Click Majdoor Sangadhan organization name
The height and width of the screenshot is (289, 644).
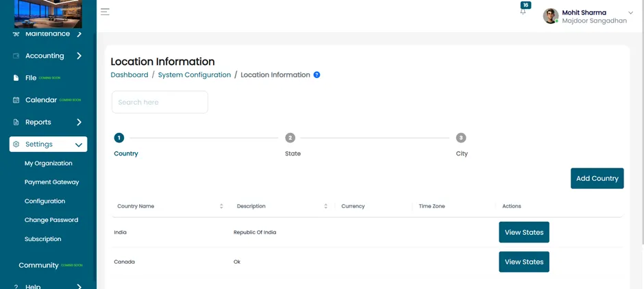click(594, 21)
